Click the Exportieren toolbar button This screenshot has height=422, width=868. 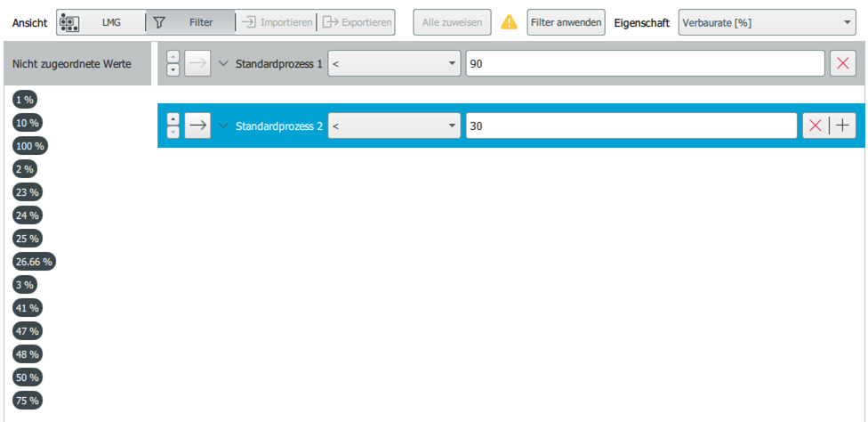[x=358, y=22]
